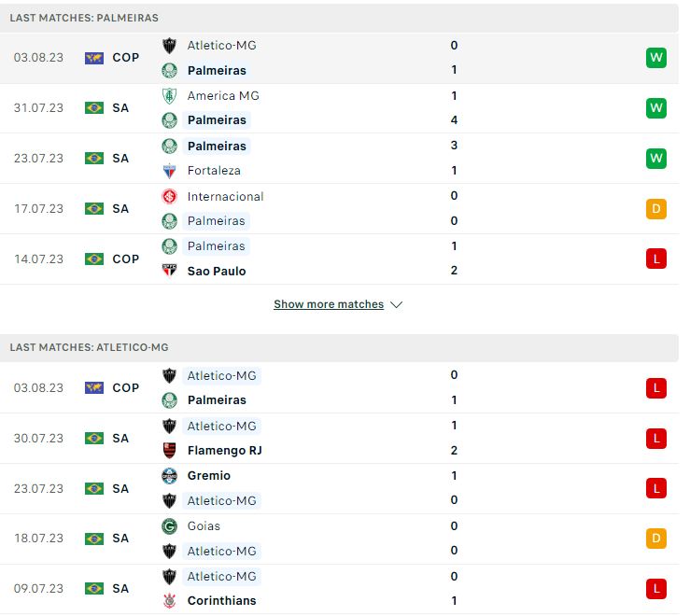The height and width of the screenshot is (616, 690).
Task: Click the Sao Paulo team name
Action: (217, 272)
